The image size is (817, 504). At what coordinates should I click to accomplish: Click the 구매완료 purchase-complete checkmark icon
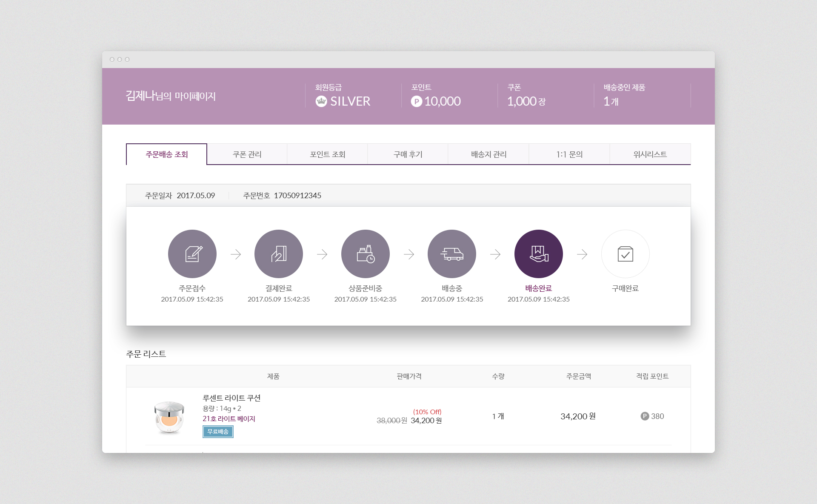click(x=625, y=254)
